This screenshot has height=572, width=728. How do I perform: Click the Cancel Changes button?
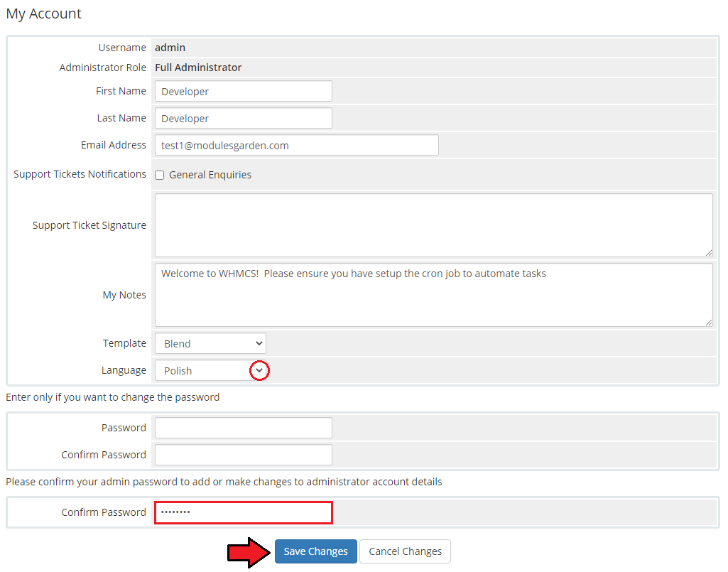(x=405, y=551)
